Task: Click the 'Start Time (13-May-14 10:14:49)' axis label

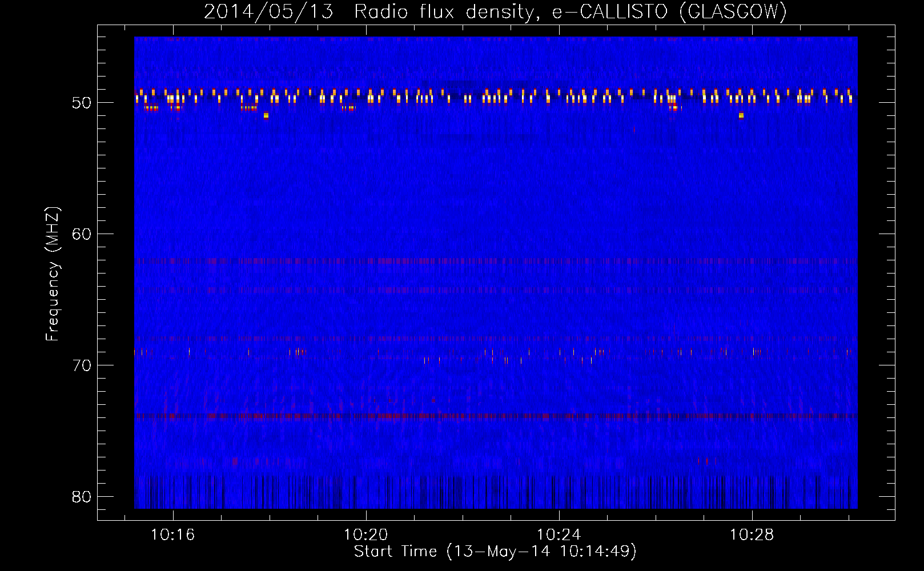Action: 495,552
